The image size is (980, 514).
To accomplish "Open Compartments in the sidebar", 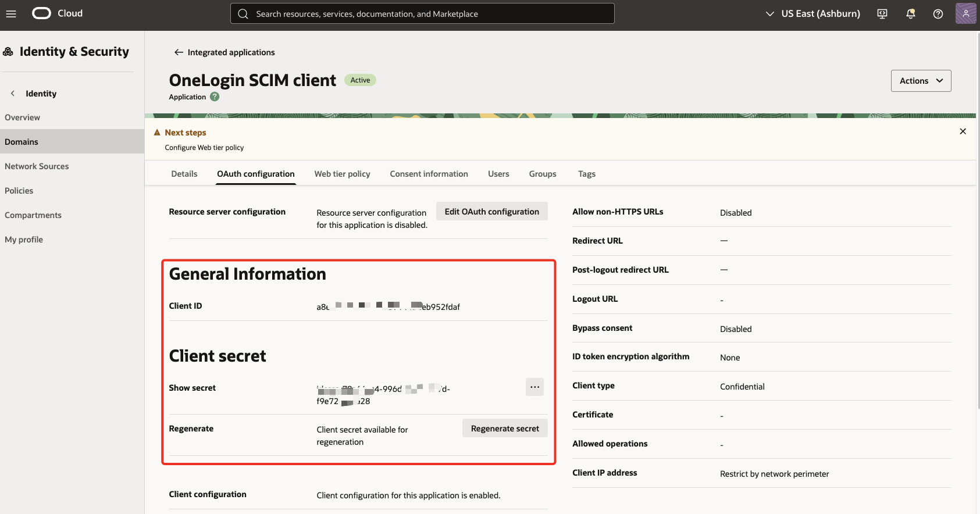I will tap(72, 215).
